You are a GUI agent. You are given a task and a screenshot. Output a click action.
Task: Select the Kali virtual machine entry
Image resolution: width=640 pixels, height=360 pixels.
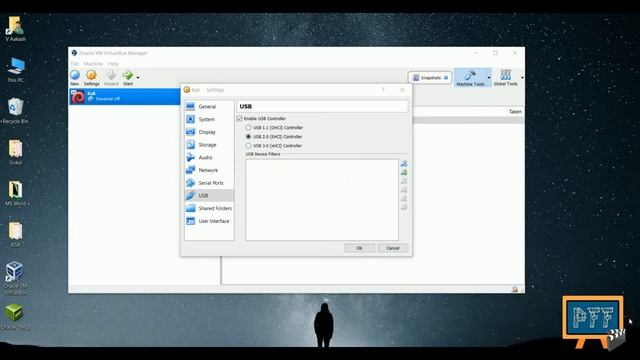pyautogui.click(x=124, y=97)
